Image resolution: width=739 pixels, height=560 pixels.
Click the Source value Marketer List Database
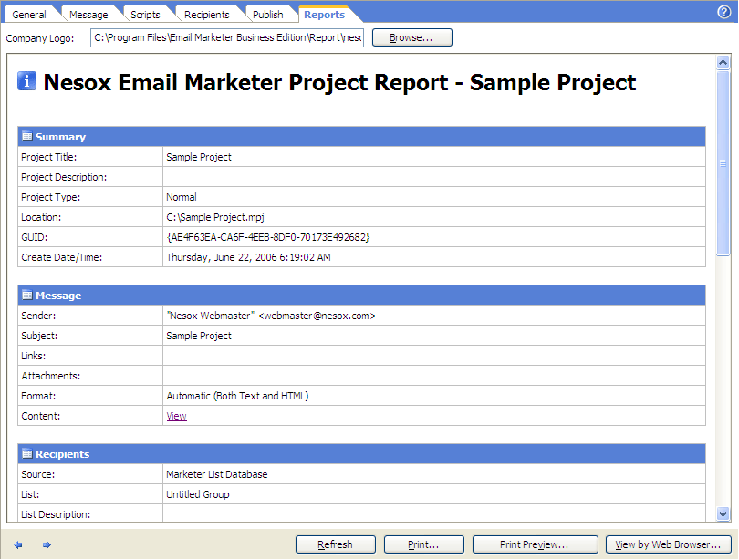pyautogui.click(x=217, y=474)
